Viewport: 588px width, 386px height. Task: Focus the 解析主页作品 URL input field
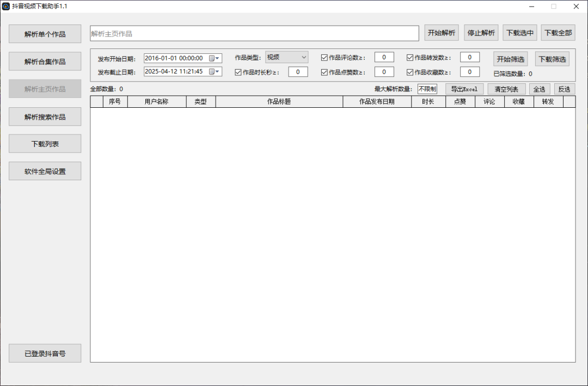coord(254,34)
